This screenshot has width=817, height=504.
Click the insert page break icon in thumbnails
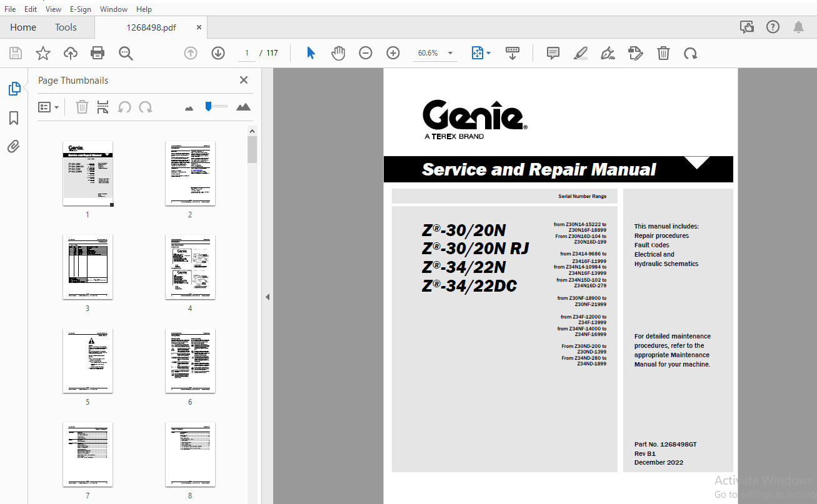click(103, 107)
